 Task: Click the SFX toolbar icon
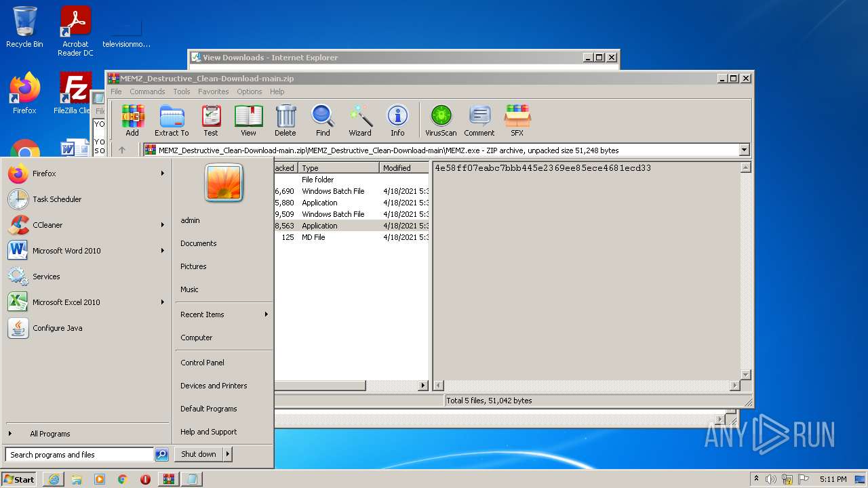tap(517, 121)
